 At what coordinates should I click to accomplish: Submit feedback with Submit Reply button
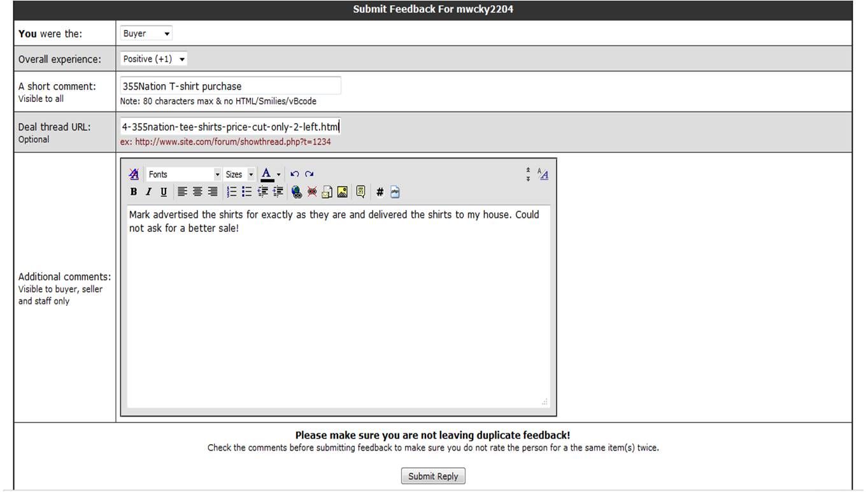(x=433, y=476)
